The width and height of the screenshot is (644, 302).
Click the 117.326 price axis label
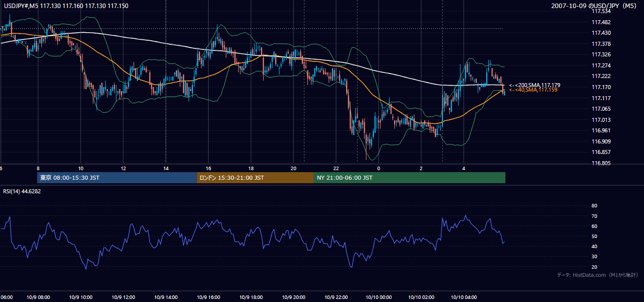tap(601, 54)
